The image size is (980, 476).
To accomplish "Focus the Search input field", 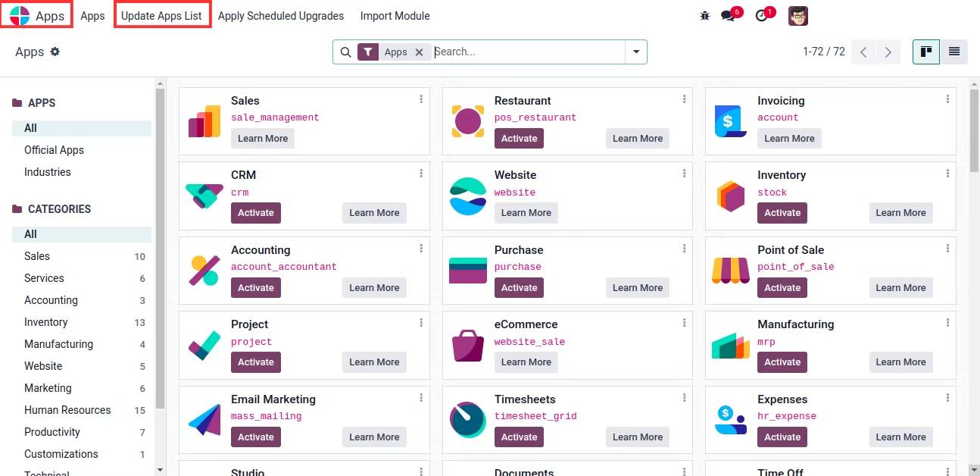I will 528,52.
